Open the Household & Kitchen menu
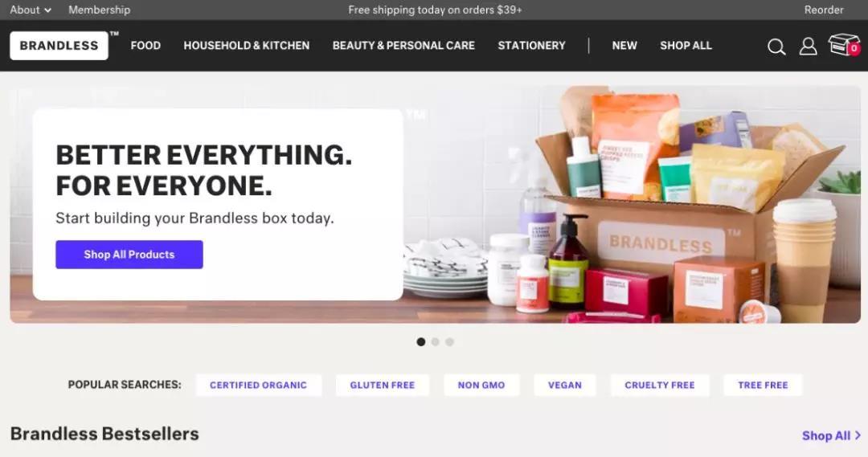The width and height of the screenshot is (868, 457). point(247,46)
